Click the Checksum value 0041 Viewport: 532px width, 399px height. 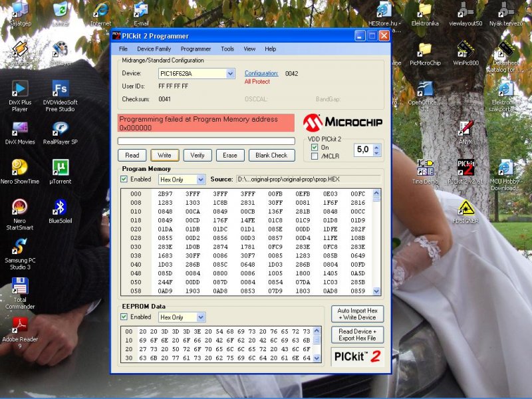tap(164, 99)
